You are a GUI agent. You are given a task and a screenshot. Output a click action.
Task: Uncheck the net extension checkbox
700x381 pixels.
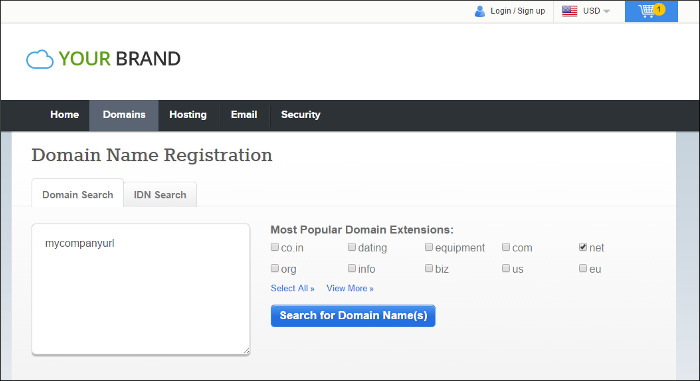pyautogui.click(x=583, y=247)
